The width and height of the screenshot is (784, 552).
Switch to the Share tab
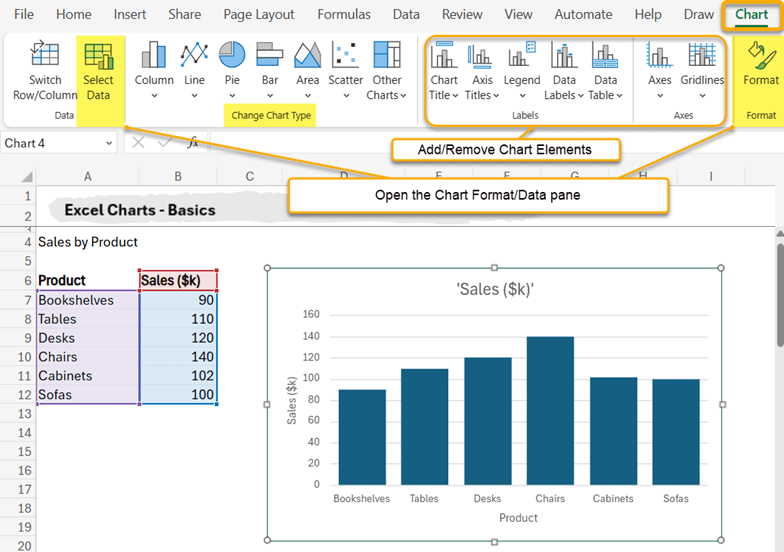[x=184, y=14]
